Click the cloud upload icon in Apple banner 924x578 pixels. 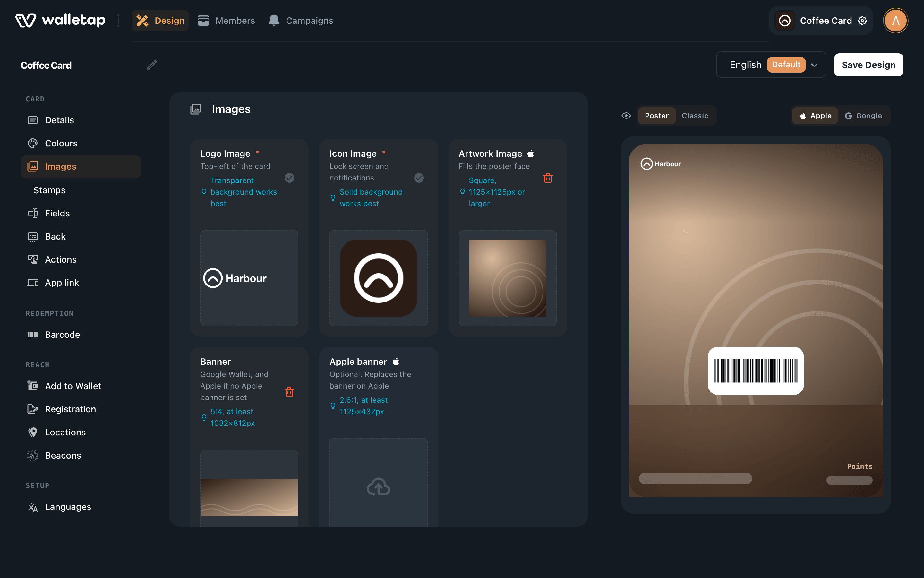[x=378, y=486]
